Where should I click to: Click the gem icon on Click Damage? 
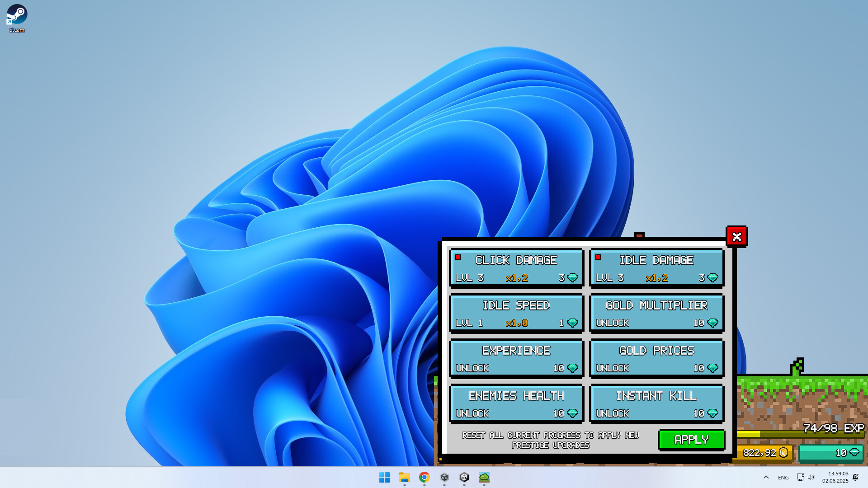(x=572, y=278)
